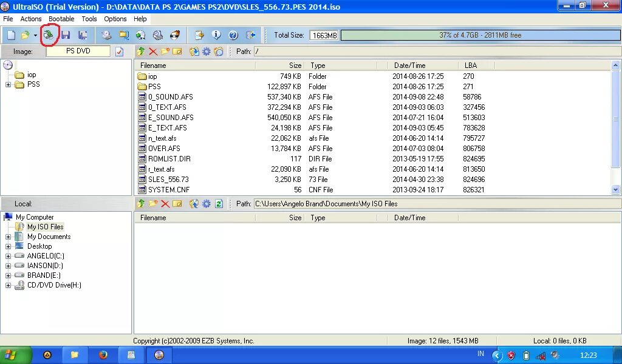The width and height of the screenshot is (622, 364).
Task: Select the SLES_556.73 file row
Action: pyautogui.click(x=312, y=180)
